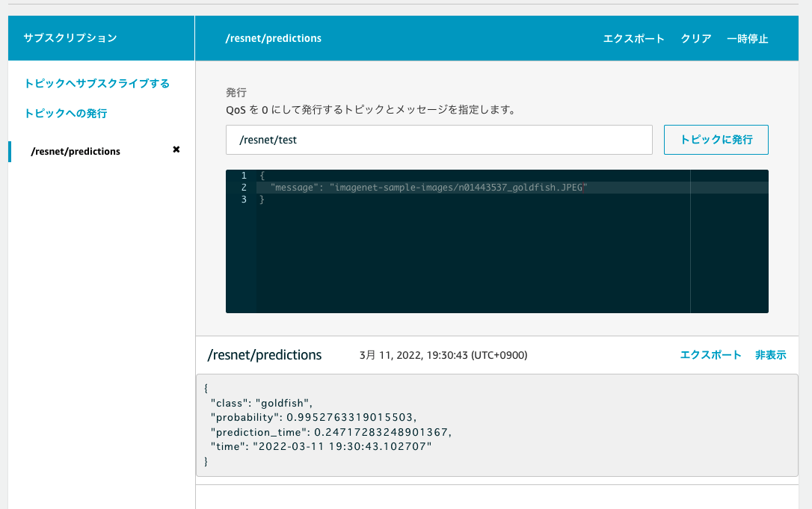Click the prediction_time value line
Screen dimensions: 812x509
click(331, 432)
